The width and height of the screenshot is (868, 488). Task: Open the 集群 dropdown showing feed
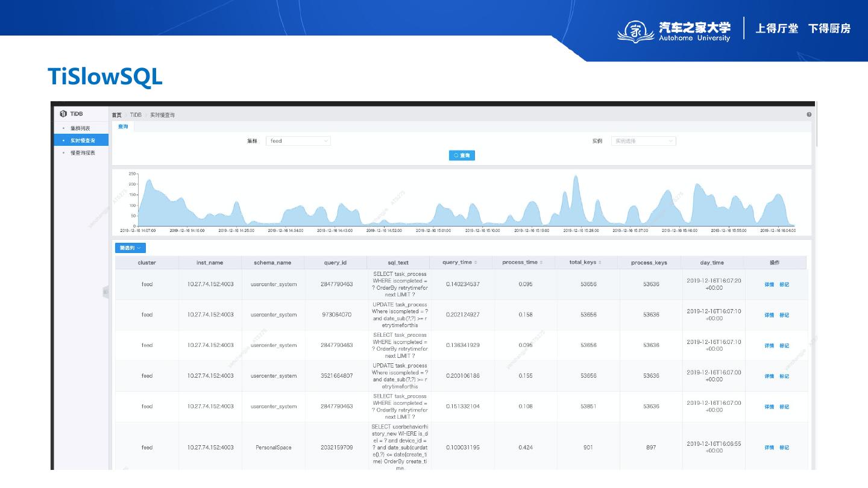[298, 141]
